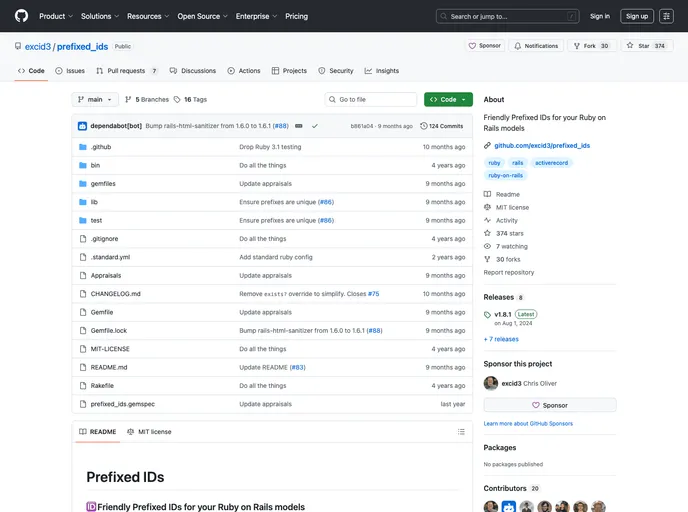
Task: Open the prefixed_ids.gemspec file
Action: pyautogui.click(x=123, y=404)
